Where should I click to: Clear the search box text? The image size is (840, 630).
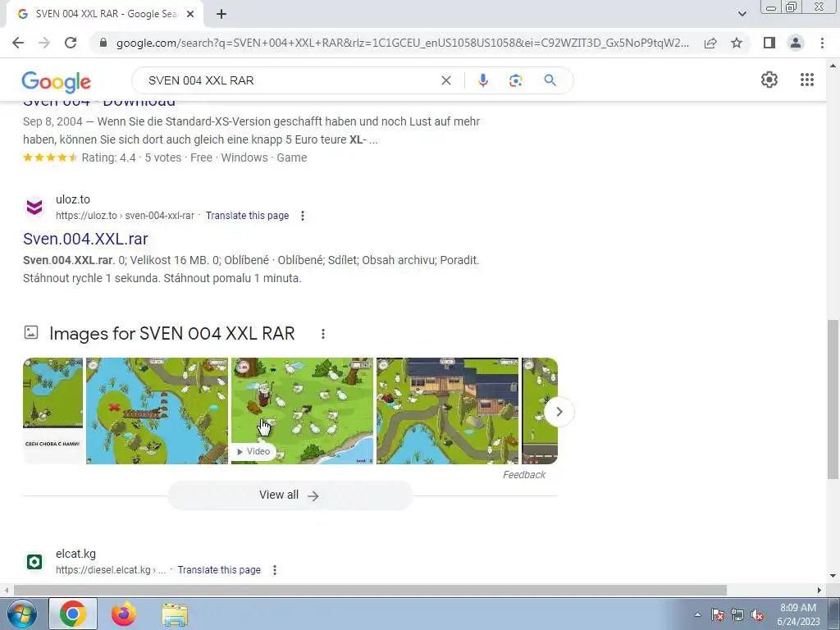[x=445, y=80]
